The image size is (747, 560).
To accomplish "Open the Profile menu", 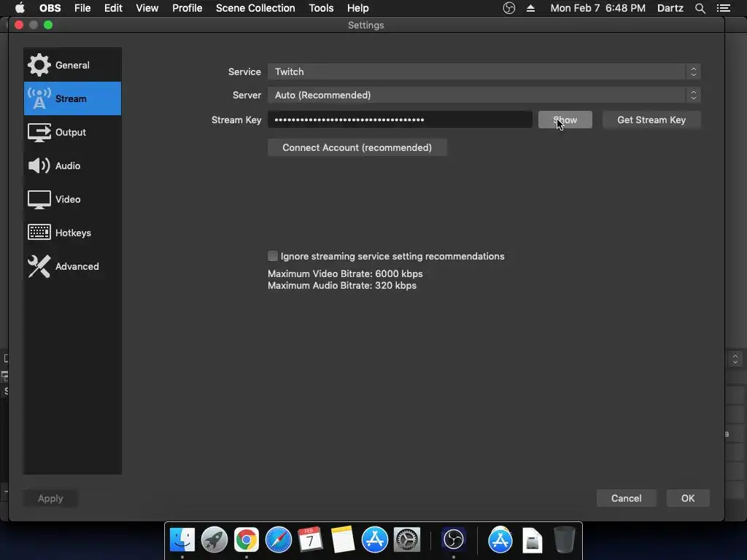I will pos(187,8).
